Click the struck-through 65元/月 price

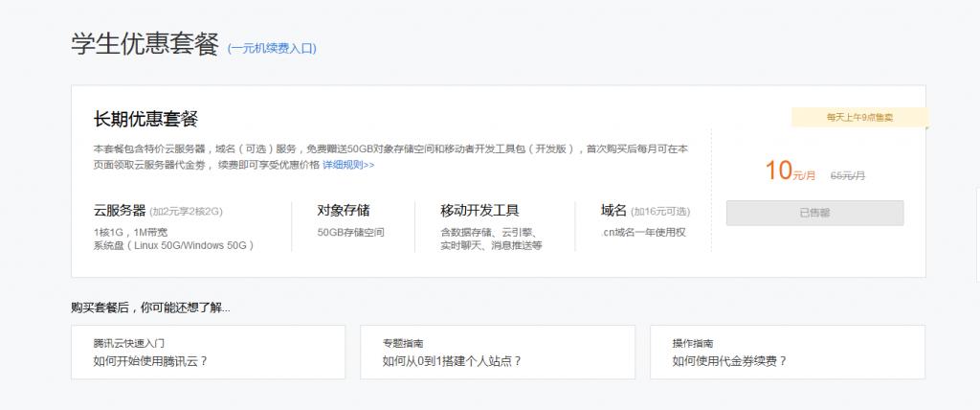point(848,176)
